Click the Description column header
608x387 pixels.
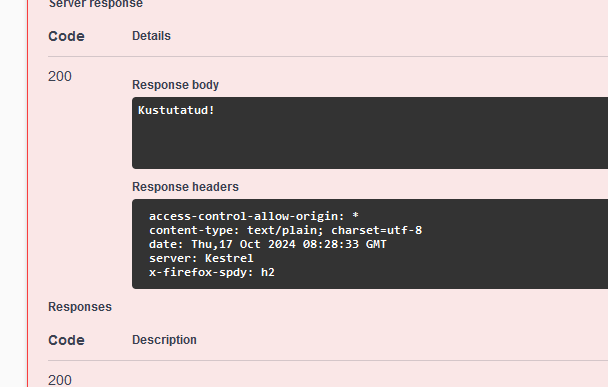click(x=164, y=340)
